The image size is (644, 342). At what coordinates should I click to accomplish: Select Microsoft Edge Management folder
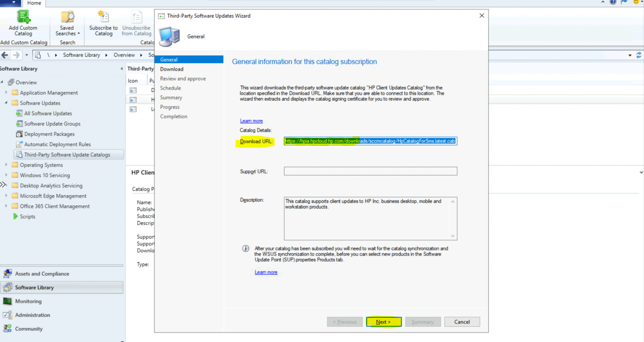(x=53, y=196)
